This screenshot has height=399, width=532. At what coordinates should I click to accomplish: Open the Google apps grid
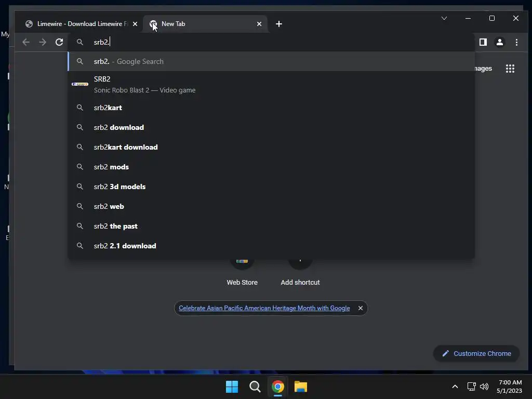(510, 69)
